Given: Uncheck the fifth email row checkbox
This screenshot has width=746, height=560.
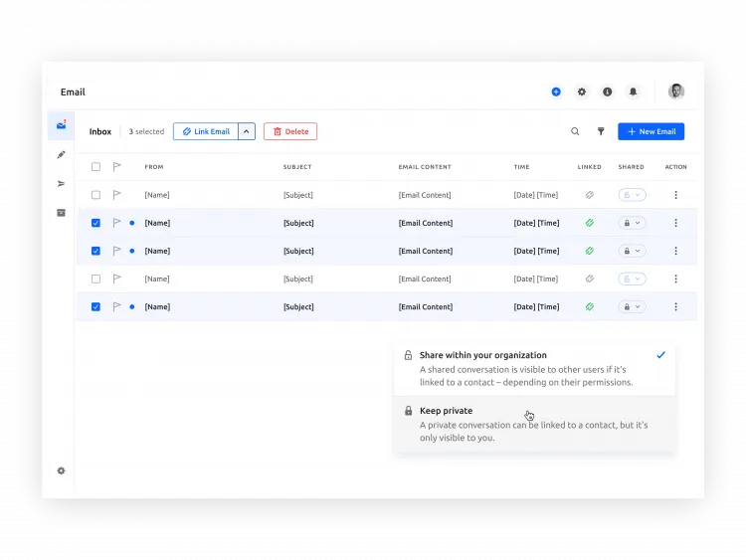Looking at the screenshot, I should (x=95, y=307).
